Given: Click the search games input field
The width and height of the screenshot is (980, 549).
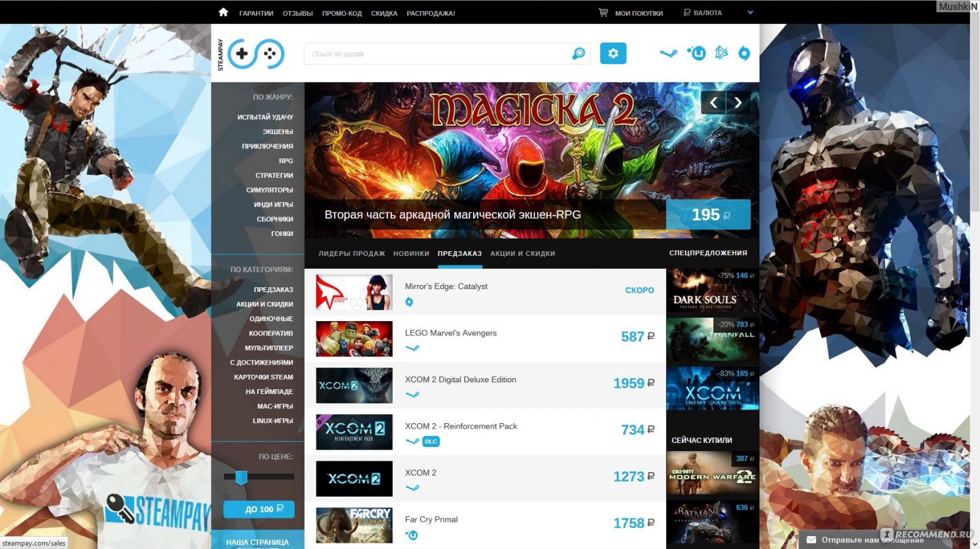Looking at the screenshot, I should 436,54.
